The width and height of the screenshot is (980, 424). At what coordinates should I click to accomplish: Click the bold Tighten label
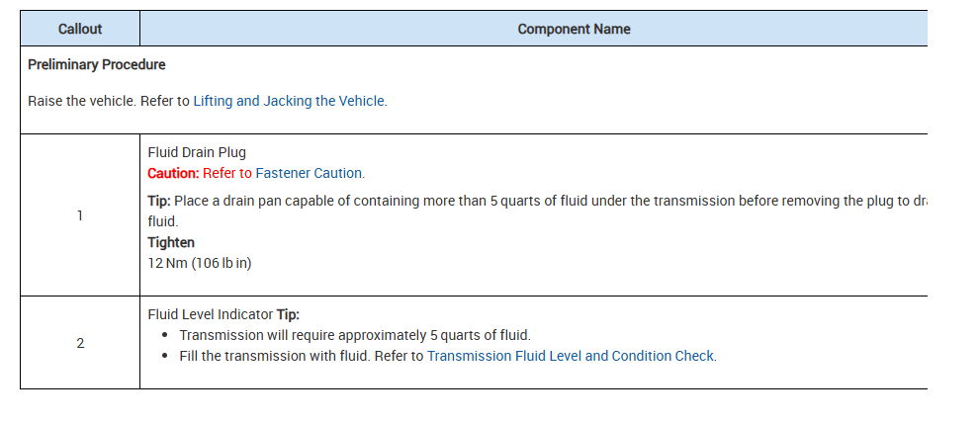(x=171, y=242)
